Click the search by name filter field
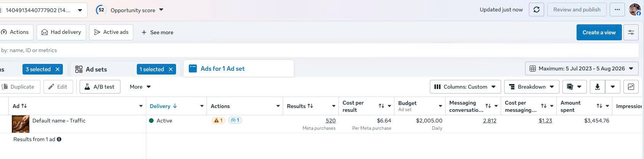This screenshot has width=644, height=159. pyautogui.click(x=319, y=50)
